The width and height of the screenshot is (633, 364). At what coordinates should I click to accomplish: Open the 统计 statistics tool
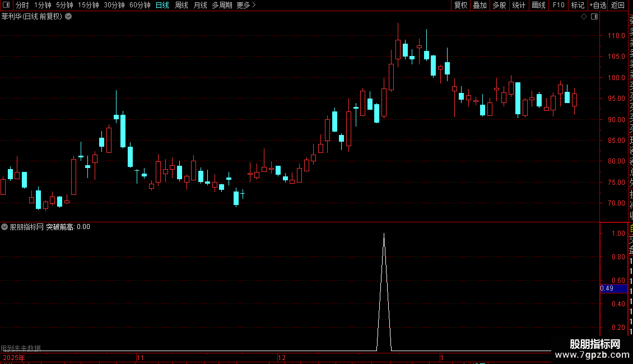point(519,5)
